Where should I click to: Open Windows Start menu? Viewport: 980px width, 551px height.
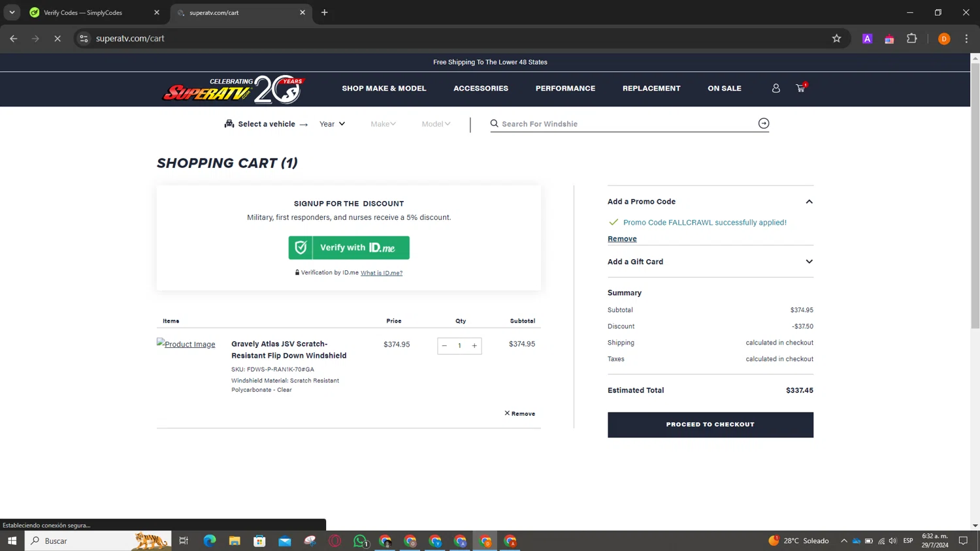click(12, 541)
